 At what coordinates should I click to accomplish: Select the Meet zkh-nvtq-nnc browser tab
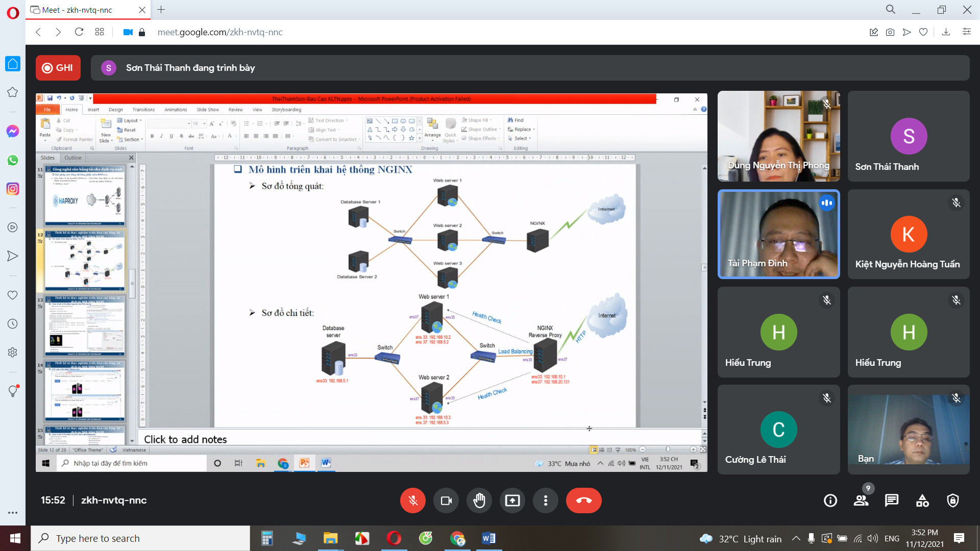pos(82,10)
